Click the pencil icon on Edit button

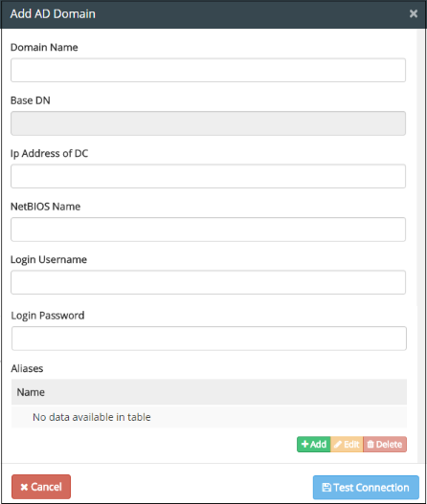338,444
